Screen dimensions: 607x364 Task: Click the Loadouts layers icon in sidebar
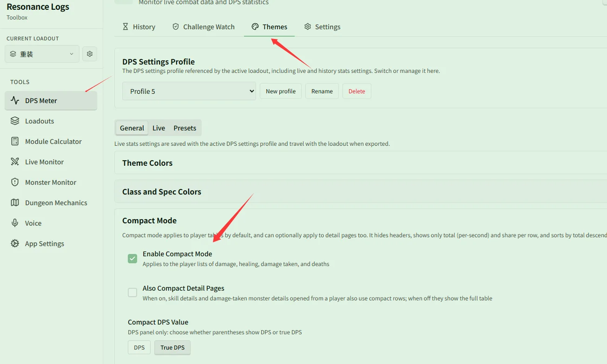pos(15,121)
